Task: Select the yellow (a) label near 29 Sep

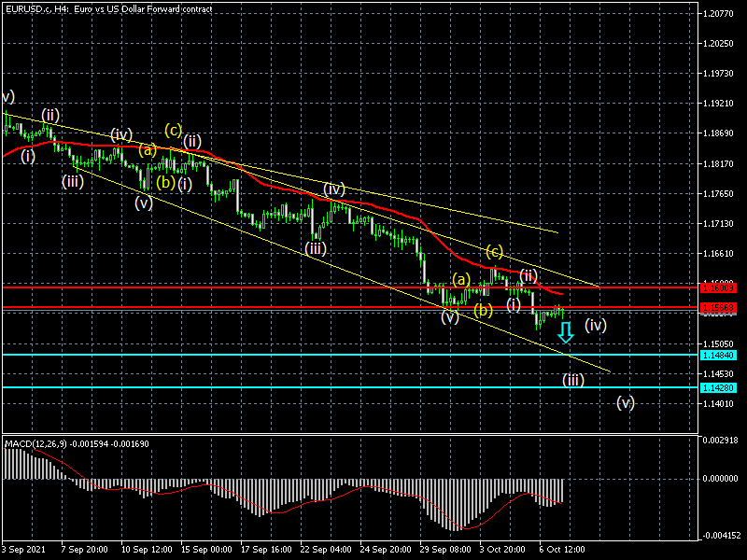Action: click(460, 279)
